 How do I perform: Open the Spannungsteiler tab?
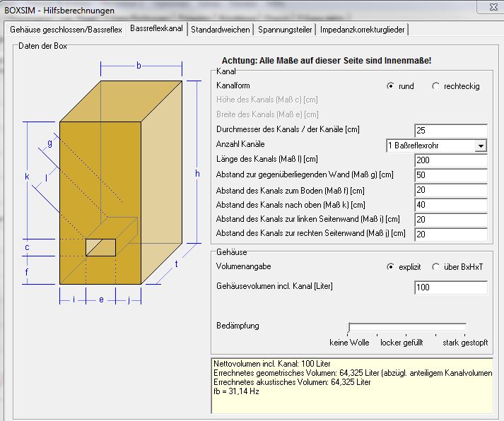[x=285, y=30]
